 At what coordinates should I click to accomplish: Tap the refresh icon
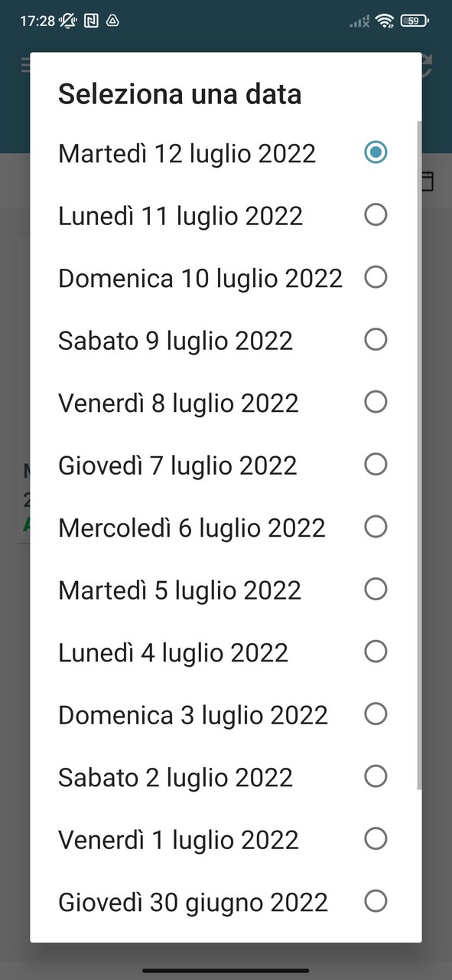pos(426,64)
